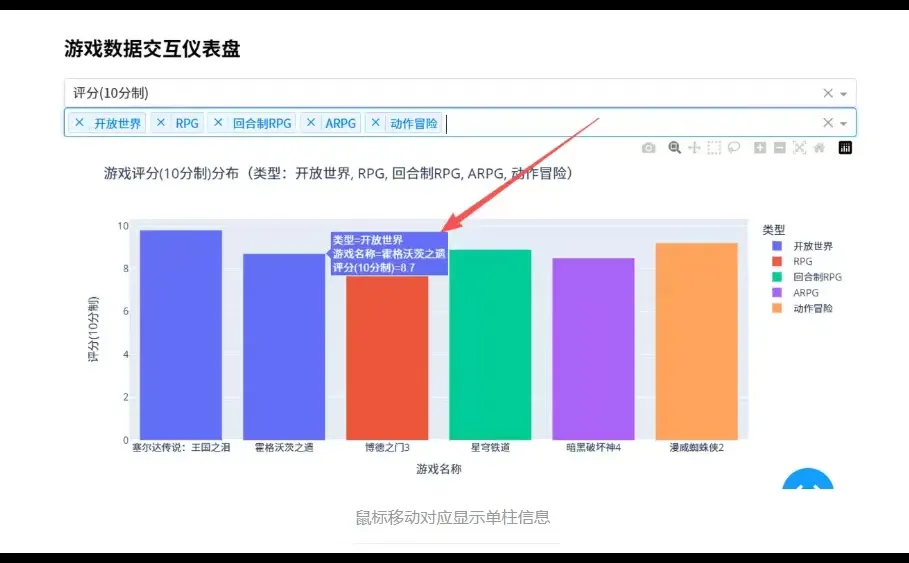Click the orange 漫威蜘蛛侠2 bar
The height and width of the screenshot is (563, 909).
(x=697, y=342)
